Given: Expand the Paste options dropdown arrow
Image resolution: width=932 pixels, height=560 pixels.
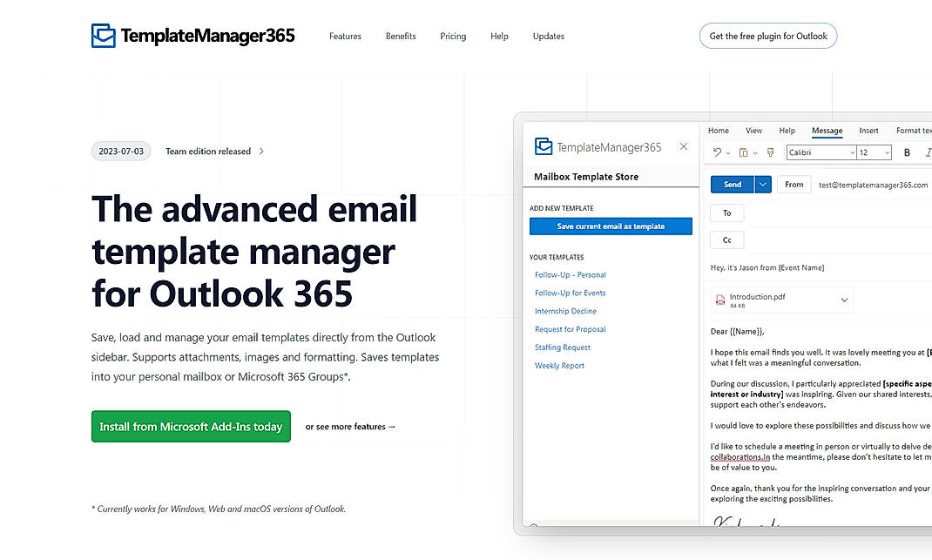Looking at the screenshot, I should click(x=755, y=152).
